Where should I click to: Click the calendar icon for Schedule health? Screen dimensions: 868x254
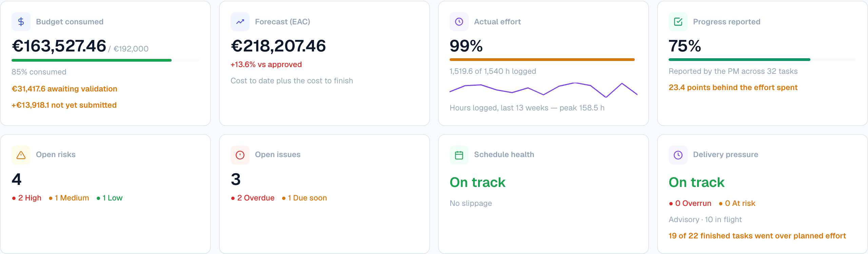click(x=459, y=155)
